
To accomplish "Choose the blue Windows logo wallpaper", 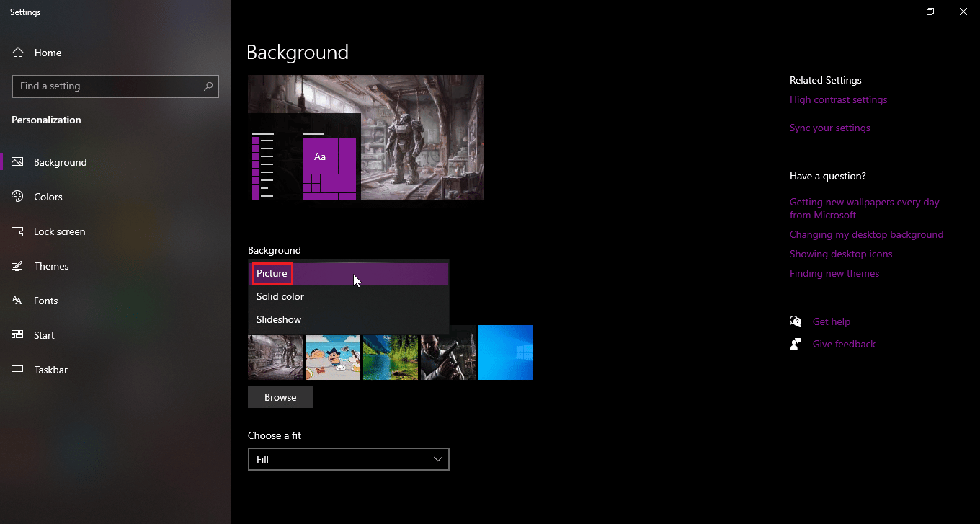I will coord(505,352).
